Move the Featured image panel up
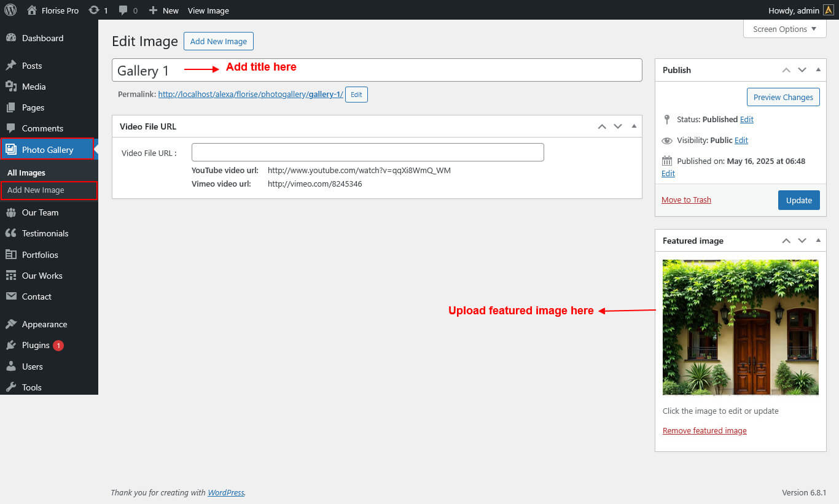The width and height of the screenshot is (839, 504). [786, 241]
